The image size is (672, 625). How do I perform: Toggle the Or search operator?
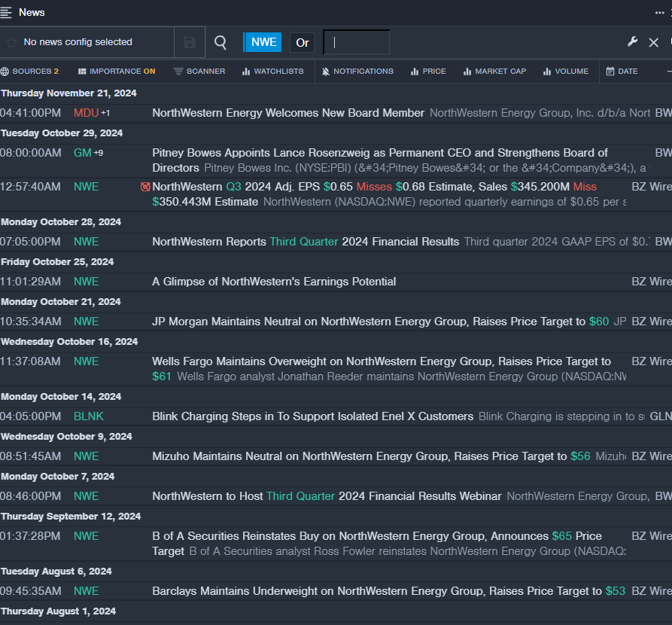[x=303, y=43]
